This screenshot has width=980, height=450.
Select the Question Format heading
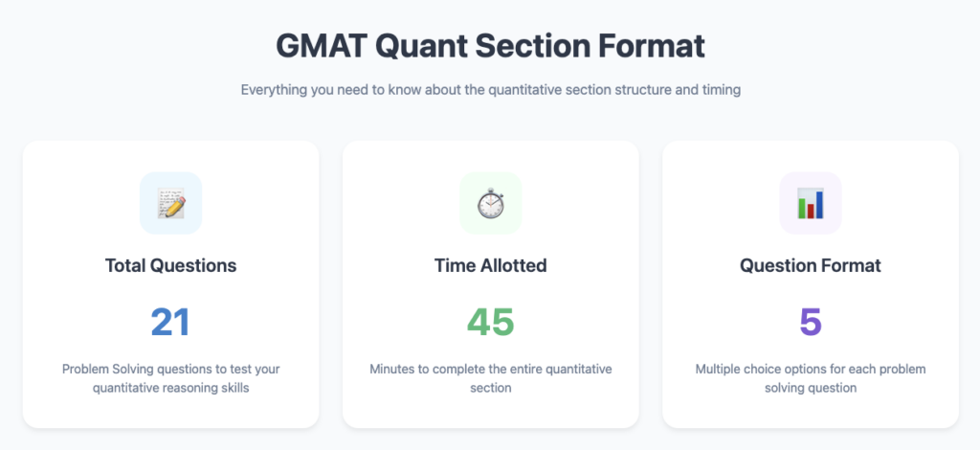[x=811, y=265]
